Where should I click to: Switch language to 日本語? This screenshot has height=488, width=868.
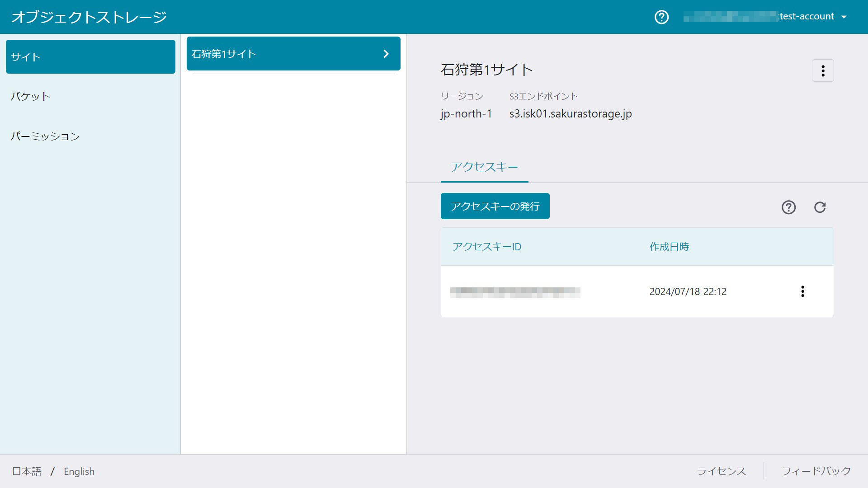27,471
